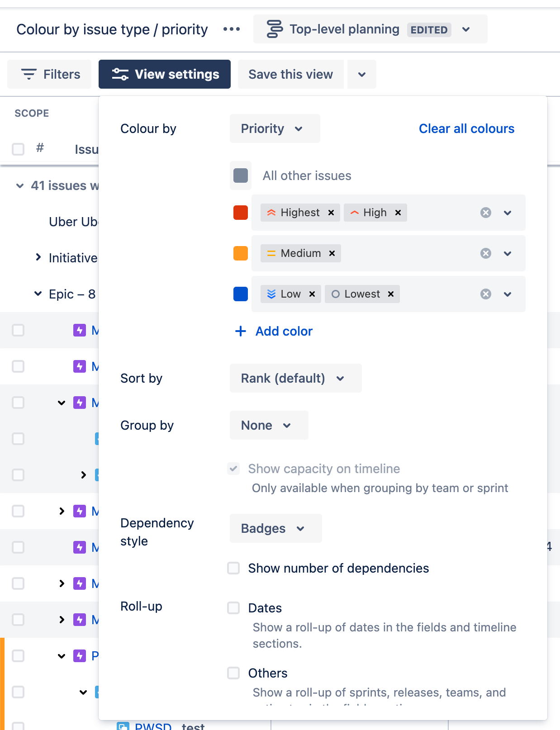
Task: Tick the first issue row checkbox under Epic – 8
Action: pyautogui.click(x=18, y=330)
